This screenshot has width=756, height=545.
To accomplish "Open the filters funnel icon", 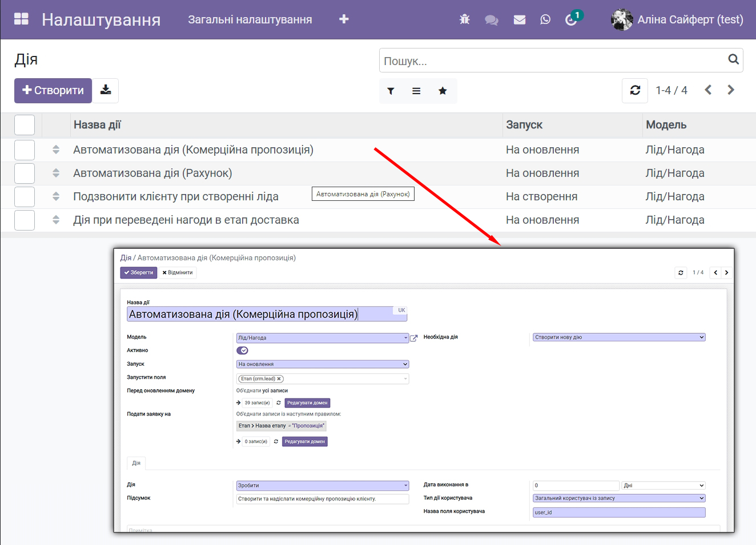I will 391,91.
